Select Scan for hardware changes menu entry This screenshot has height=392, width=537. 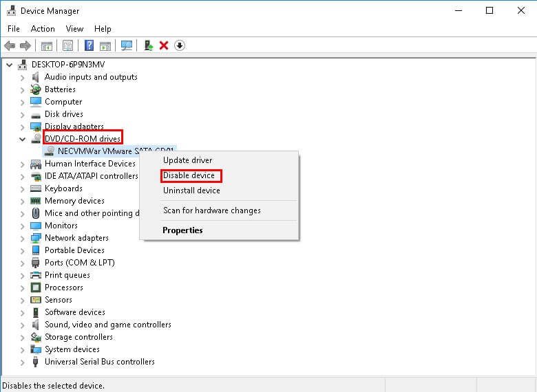[x=211, y=210]
